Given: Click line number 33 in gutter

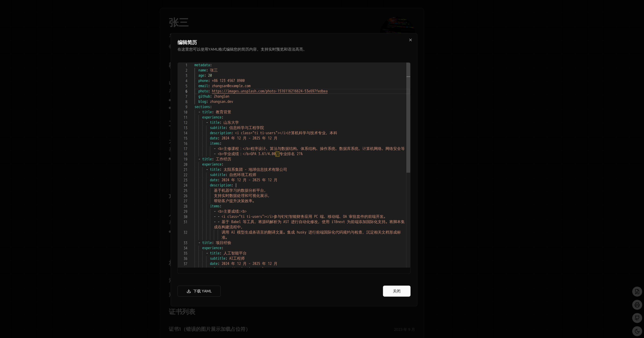Looking at the screenshot, I should coord(185,243).
